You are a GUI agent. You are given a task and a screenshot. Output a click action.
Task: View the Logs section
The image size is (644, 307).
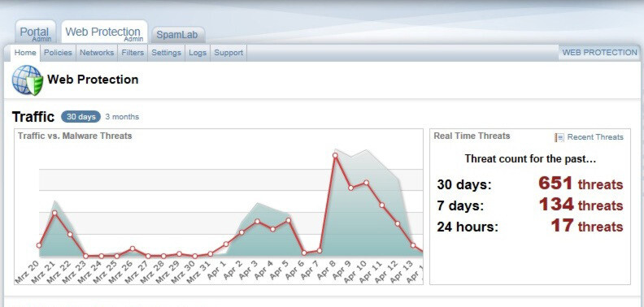(x=198, y=53)
